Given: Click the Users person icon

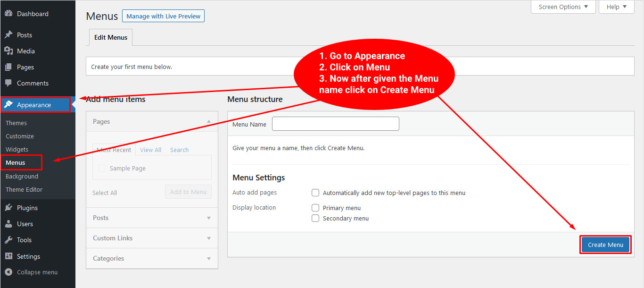Looking at the screenshot, I should coord(8,224).
